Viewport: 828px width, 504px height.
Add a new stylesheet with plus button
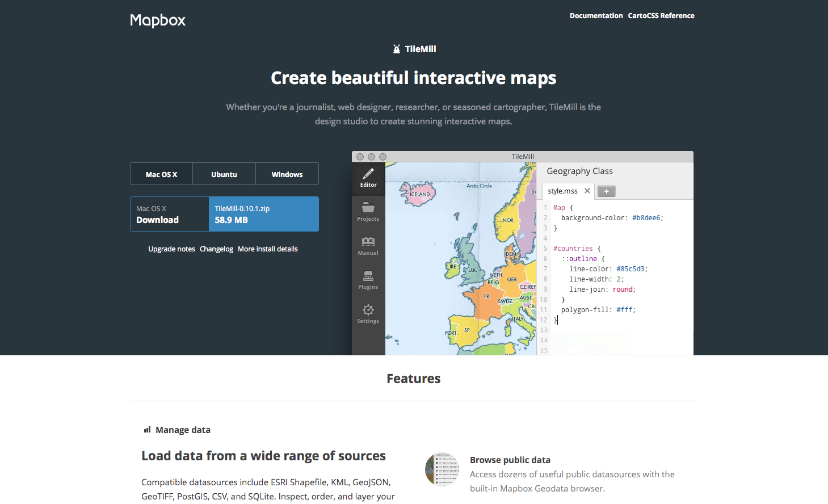click(x=607, y=191)
